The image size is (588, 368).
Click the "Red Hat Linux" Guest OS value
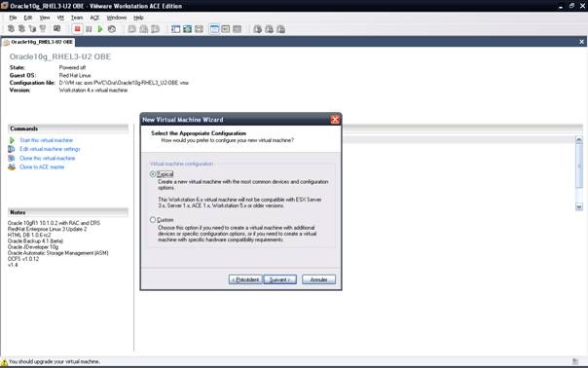(x=75, y=75)
